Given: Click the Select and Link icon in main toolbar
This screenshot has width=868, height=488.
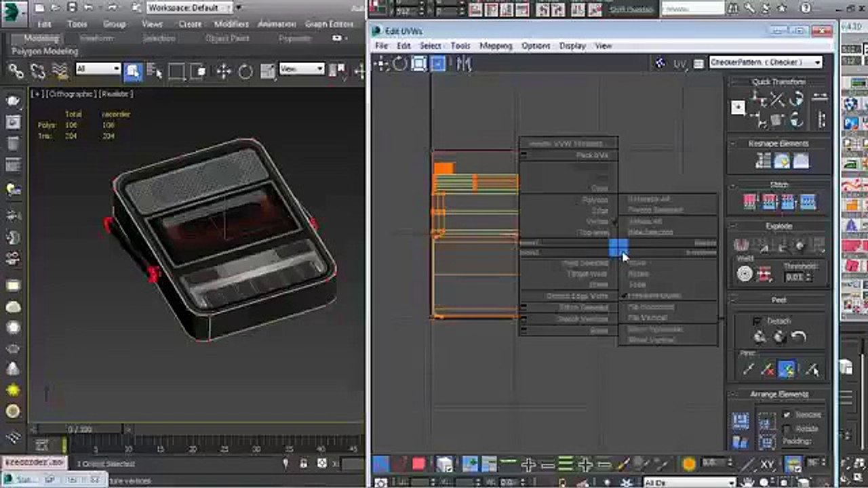Looking at the screenshot, I should [x=16, y=70].
